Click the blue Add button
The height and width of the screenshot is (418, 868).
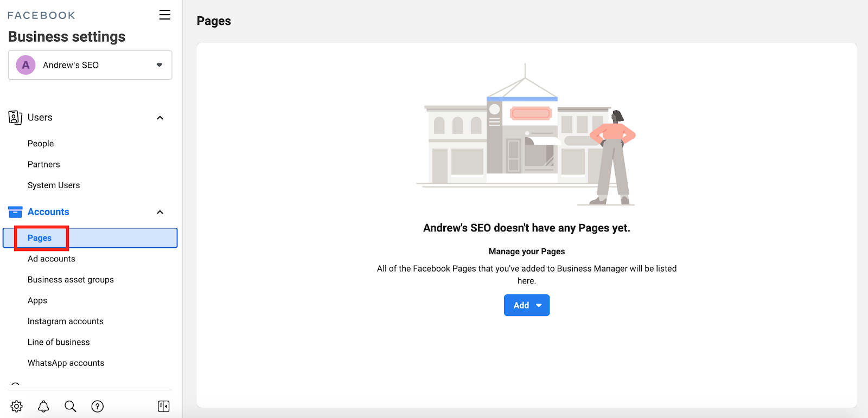click(527, 305)
